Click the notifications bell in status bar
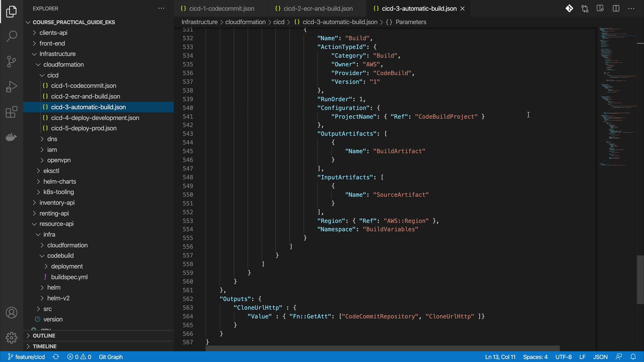 point(633,357)
